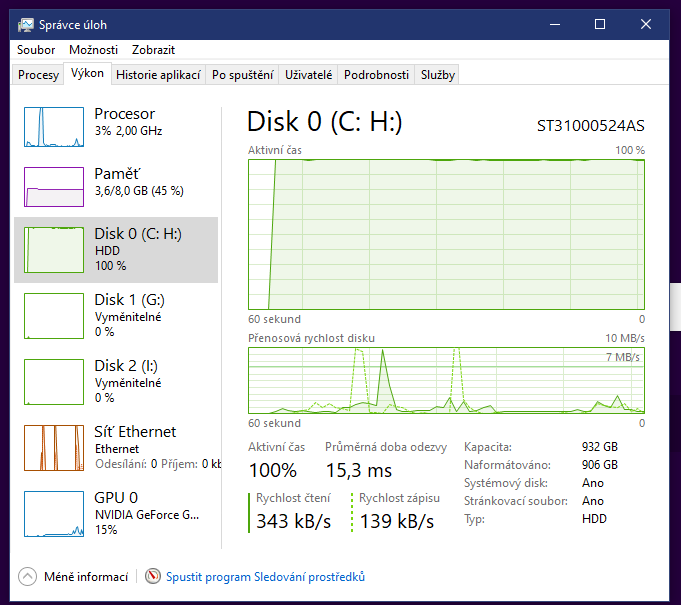The width and height of the screenshot is (681, 605).
Task: Switch to the Historie aplikací tab
Action: 158,75
